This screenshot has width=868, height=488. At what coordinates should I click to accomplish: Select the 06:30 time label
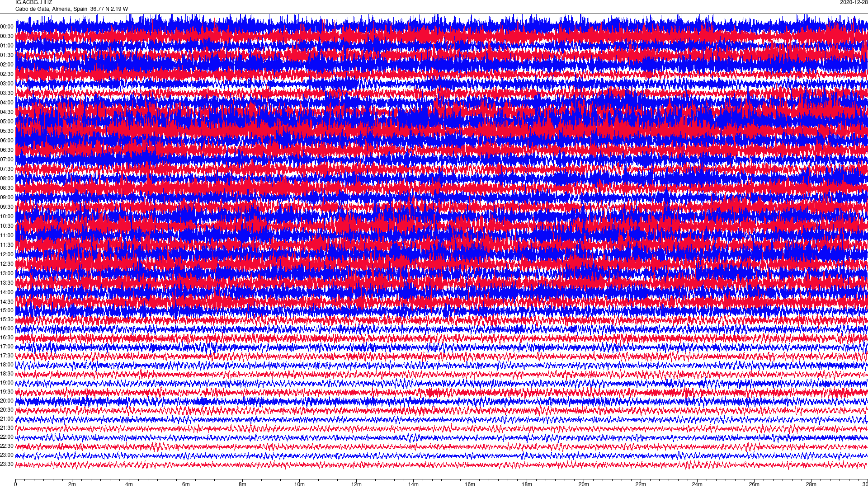(7, 150)
